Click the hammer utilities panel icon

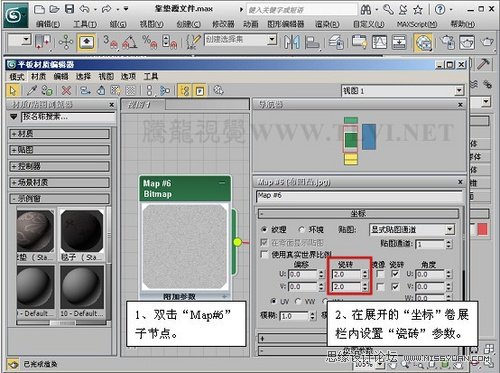click(x=483, y=64)
